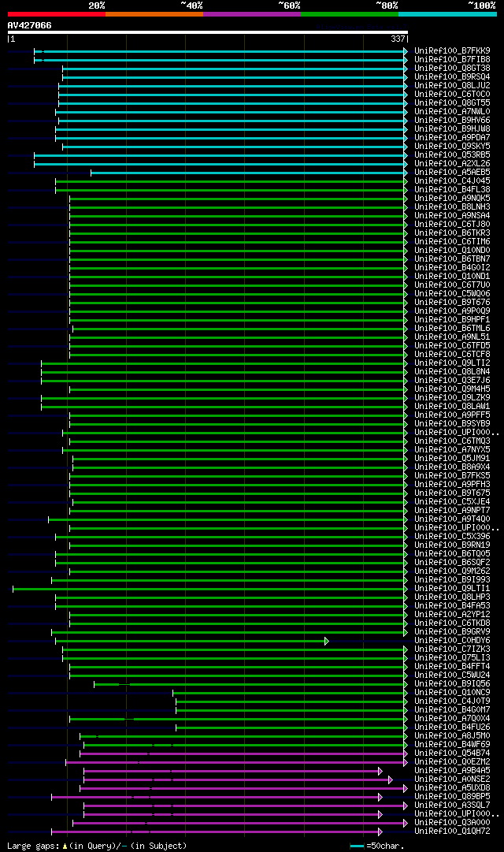Select the UniRef100_A7NWL0 label

pyautogui.click(x=452, y=112)
